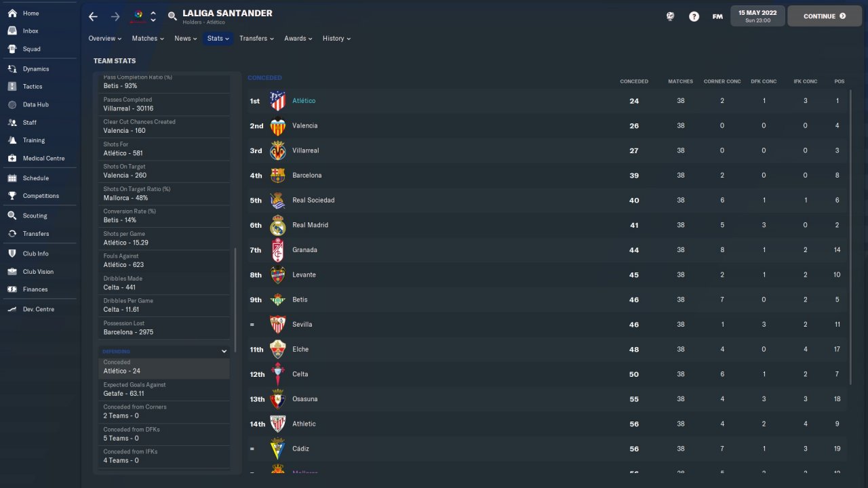Image resolution: width=868 pixels, height=488 pixels.
Task: Click the search magnifier icon
Action: point(172,16)
